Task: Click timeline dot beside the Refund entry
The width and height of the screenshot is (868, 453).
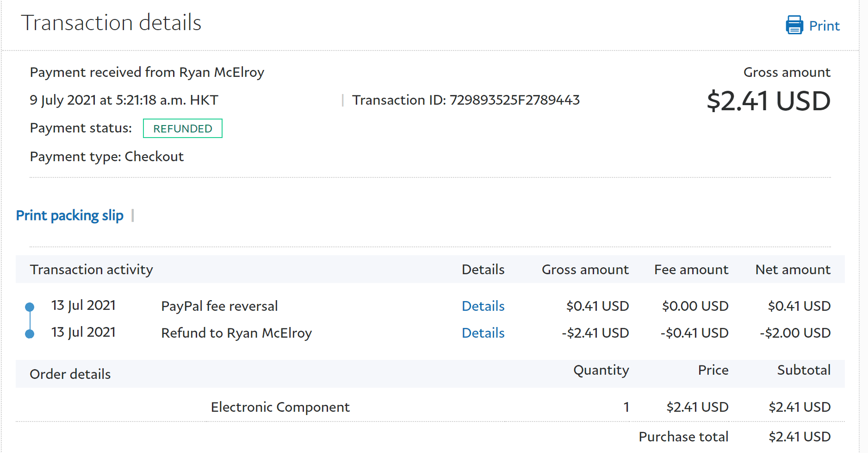Action: [30, 333]
